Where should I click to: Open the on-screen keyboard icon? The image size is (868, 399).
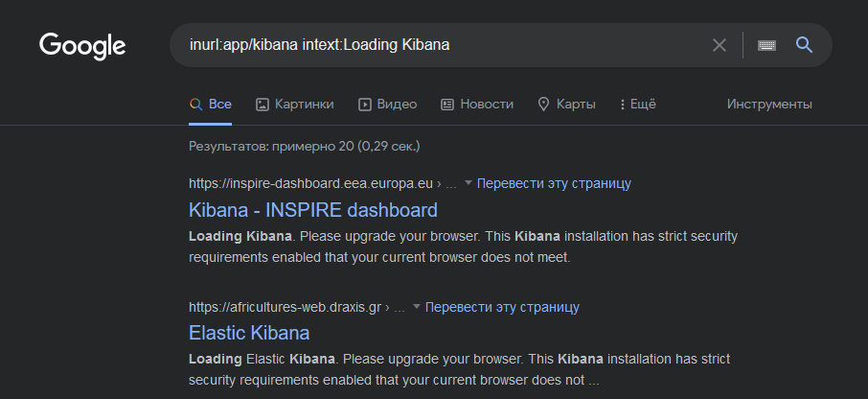[x=766, y=45]
